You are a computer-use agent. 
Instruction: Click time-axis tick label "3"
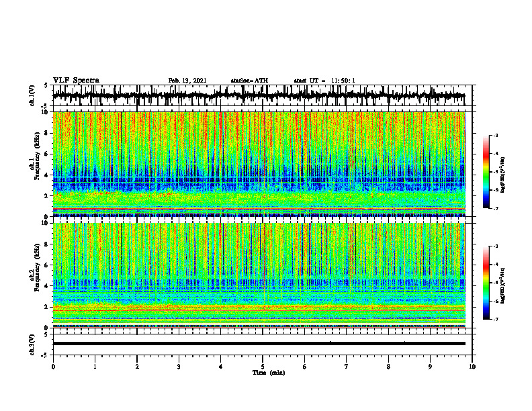179,367
